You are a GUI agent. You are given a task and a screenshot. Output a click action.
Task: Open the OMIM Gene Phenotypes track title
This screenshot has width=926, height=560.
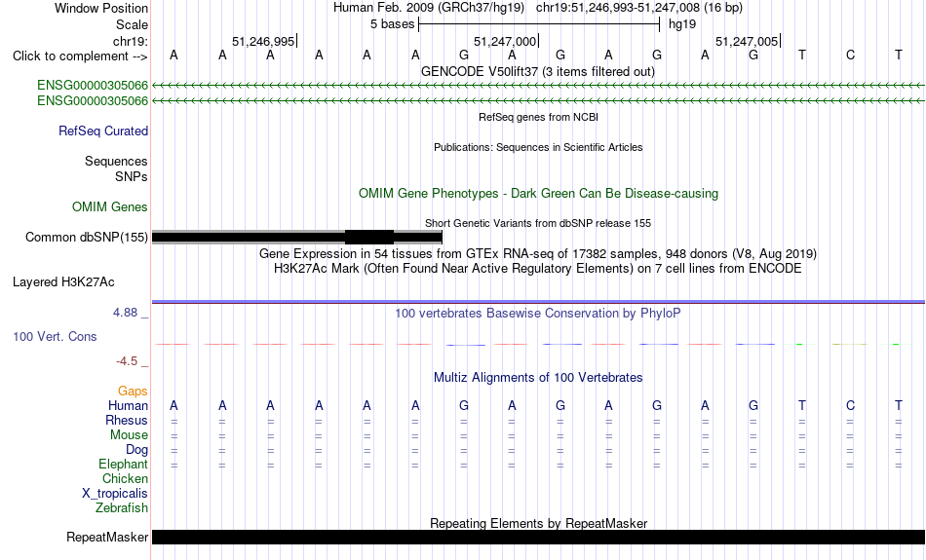[538, 194]
